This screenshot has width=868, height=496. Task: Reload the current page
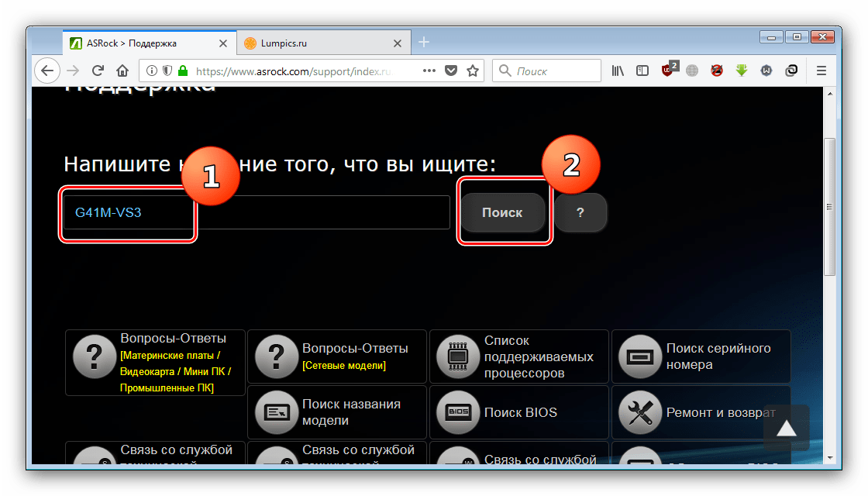pyautogui.click(x=98, y=71)
